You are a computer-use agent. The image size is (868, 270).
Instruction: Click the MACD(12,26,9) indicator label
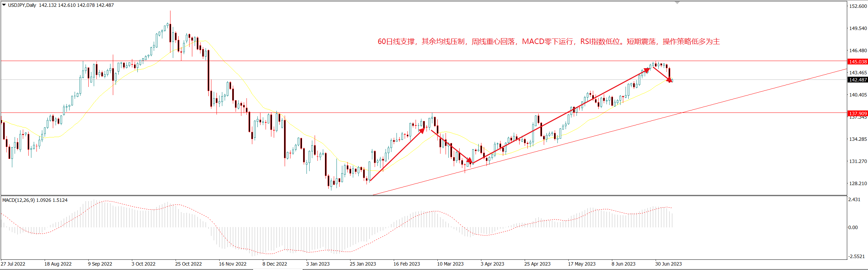click(x=18, y=200)
